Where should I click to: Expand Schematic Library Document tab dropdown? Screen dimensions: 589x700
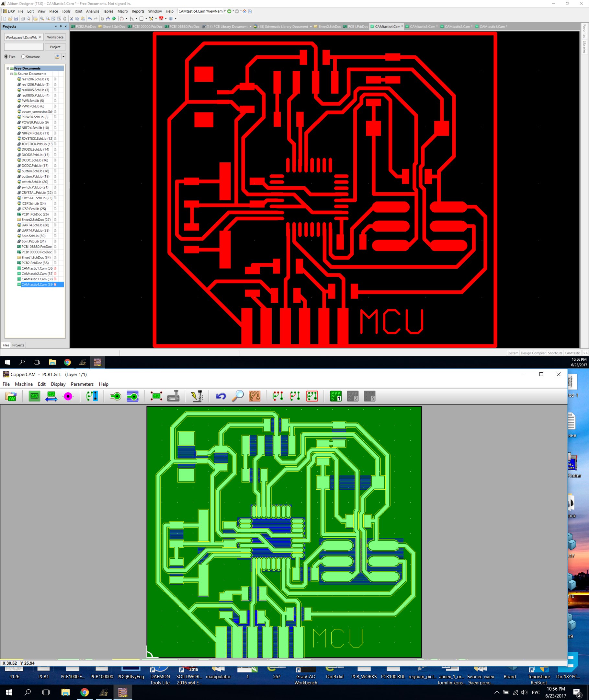coord(311,27)
